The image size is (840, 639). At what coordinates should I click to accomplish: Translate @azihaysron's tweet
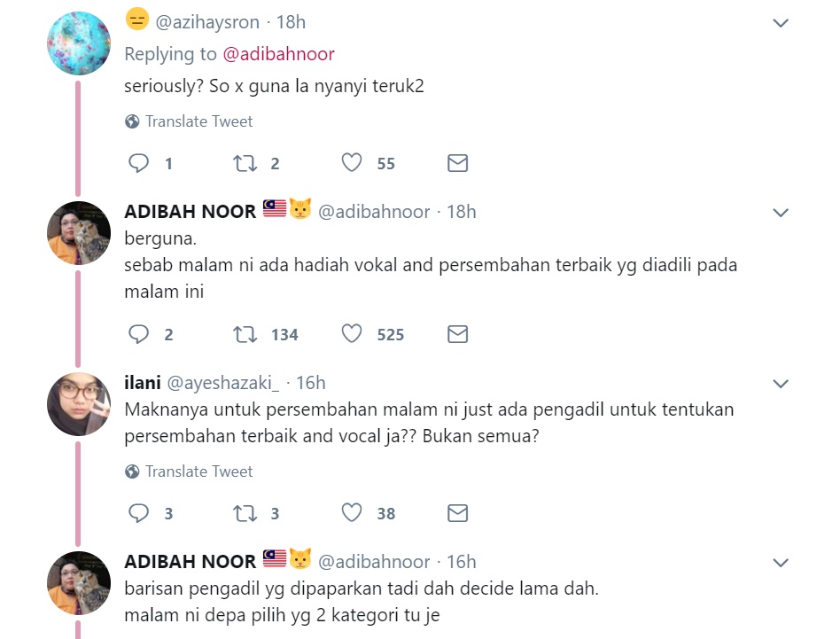189,121
